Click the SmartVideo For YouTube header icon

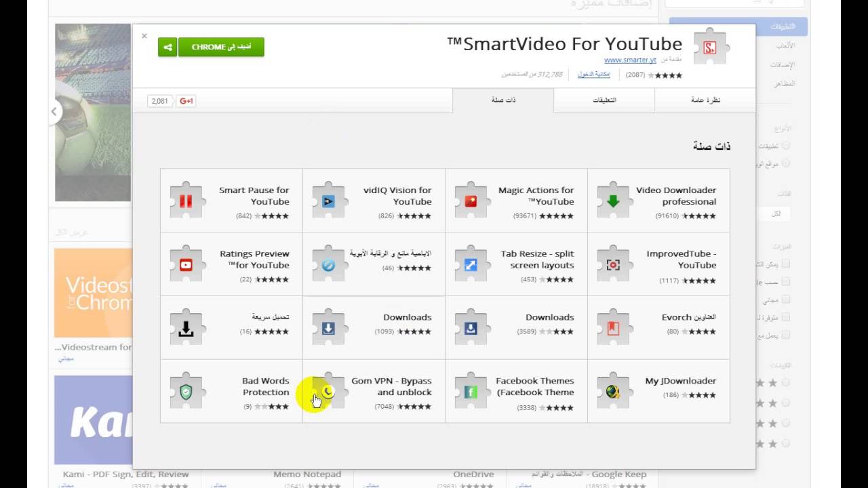click(709, 47)
